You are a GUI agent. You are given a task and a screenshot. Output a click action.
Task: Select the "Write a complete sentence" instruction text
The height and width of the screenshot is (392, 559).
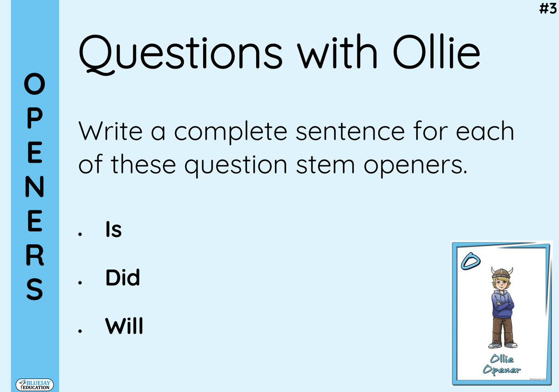[296, 149]
